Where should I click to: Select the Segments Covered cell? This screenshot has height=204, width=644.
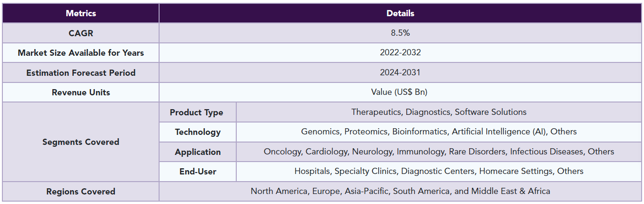pos(80,142)
